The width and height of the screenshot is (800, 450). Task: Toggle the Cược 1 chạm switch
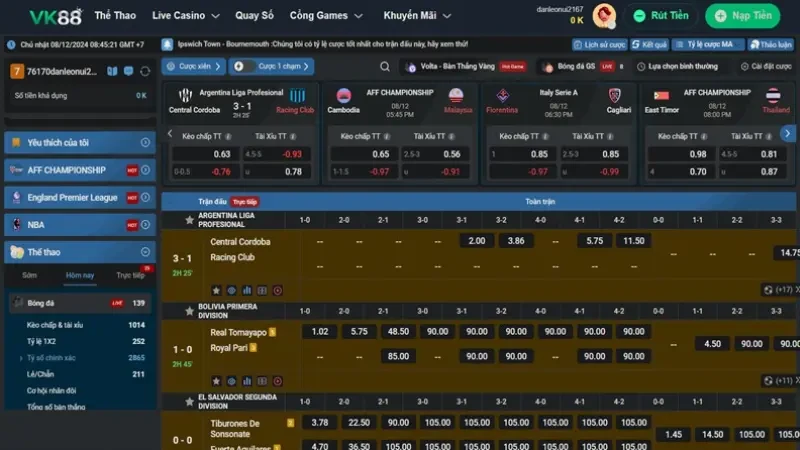point(241,66)
